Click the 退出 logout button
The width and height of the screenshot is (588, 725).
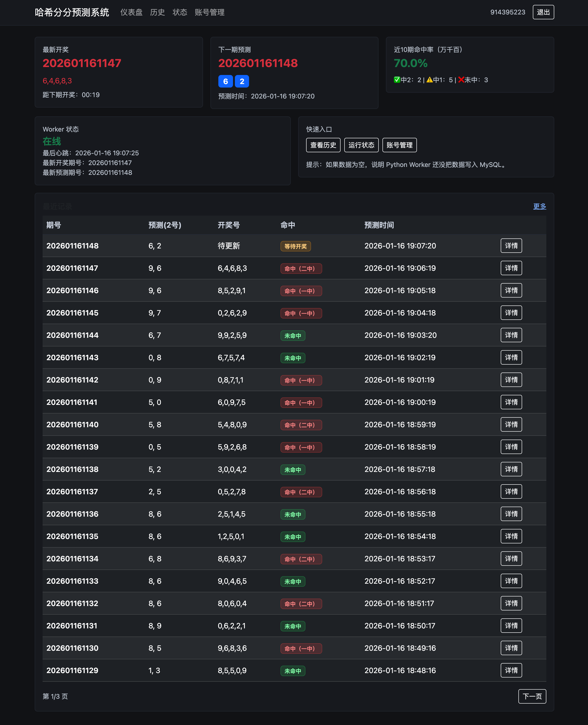tap(543, 12)
